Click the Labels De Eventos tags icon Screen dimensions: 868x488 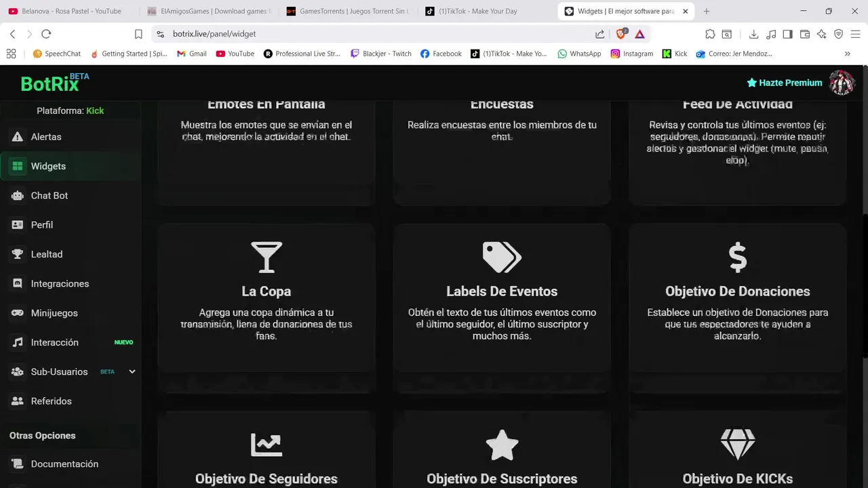pos(502,257)
